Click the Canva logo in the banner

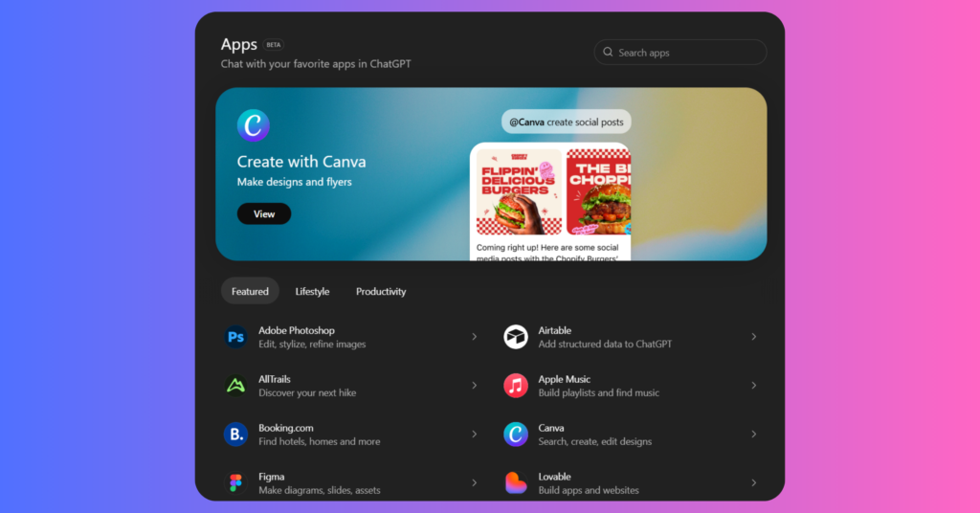(x=253, y=125)
